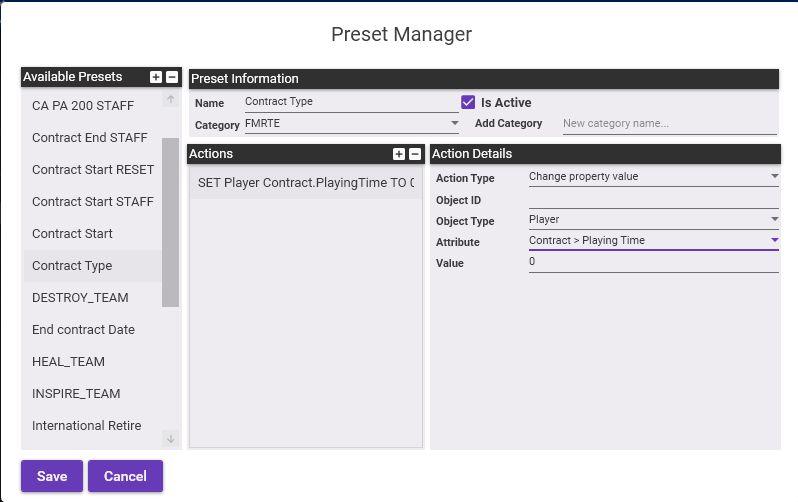Click the New category name field
The image size is (798, 502).
(670, 124)
